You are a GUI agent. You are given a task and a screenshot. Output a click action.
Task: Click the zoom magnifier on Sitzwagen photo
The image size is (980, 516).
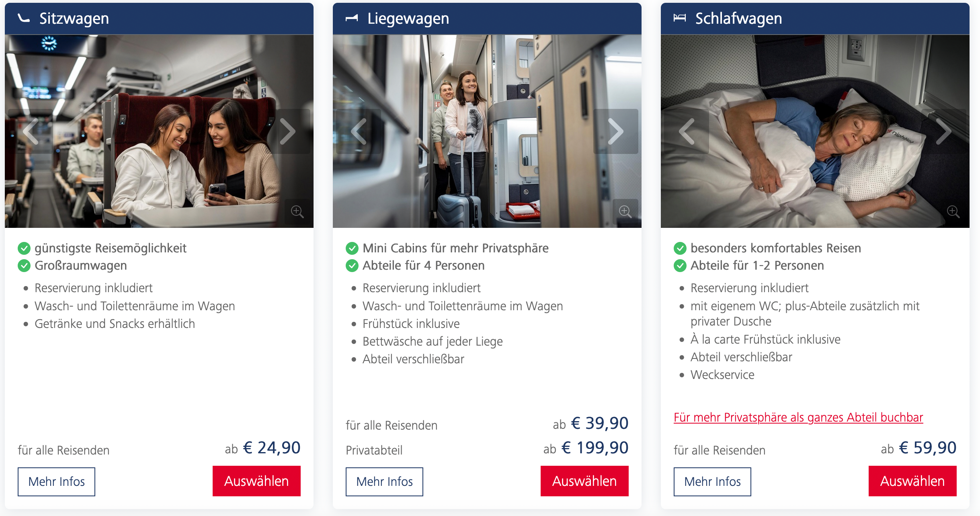tap(297, 211)
